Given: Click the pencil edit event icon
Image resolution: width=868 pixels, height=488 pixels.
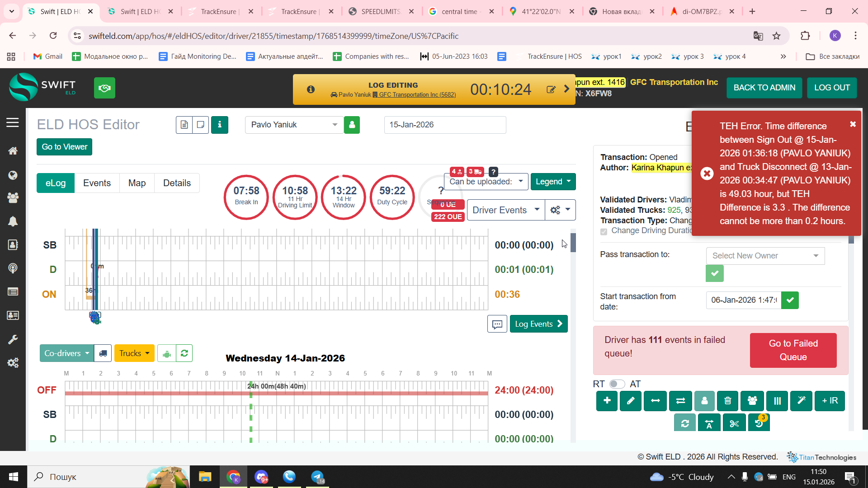Looking at the screenshot, I should (x=631, y=401).
